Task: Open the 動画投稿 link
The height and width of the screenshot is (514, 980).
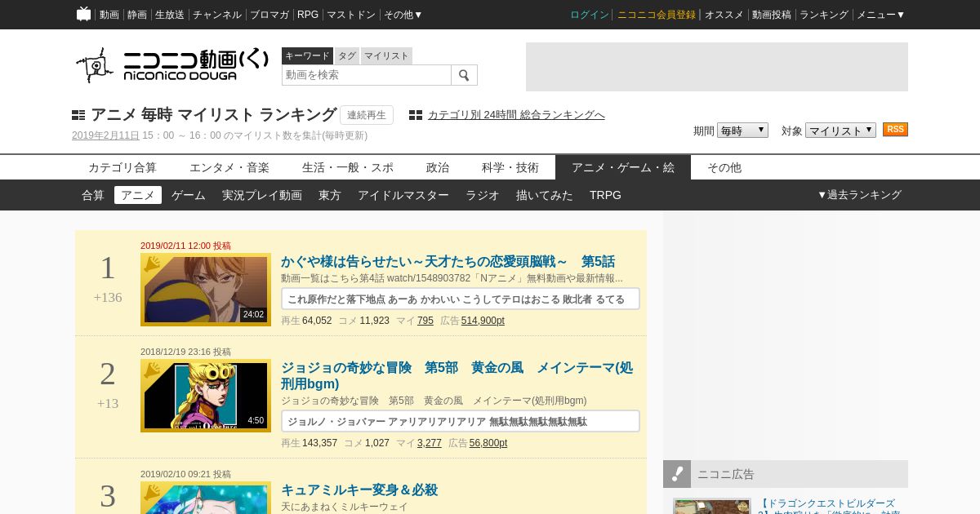Action: click(x=772, y=15)
